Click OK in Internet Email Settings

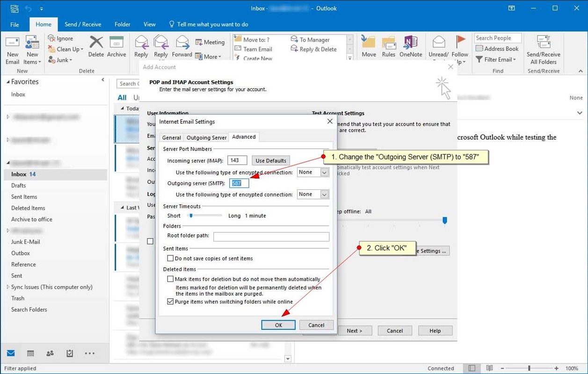(278, 325)
